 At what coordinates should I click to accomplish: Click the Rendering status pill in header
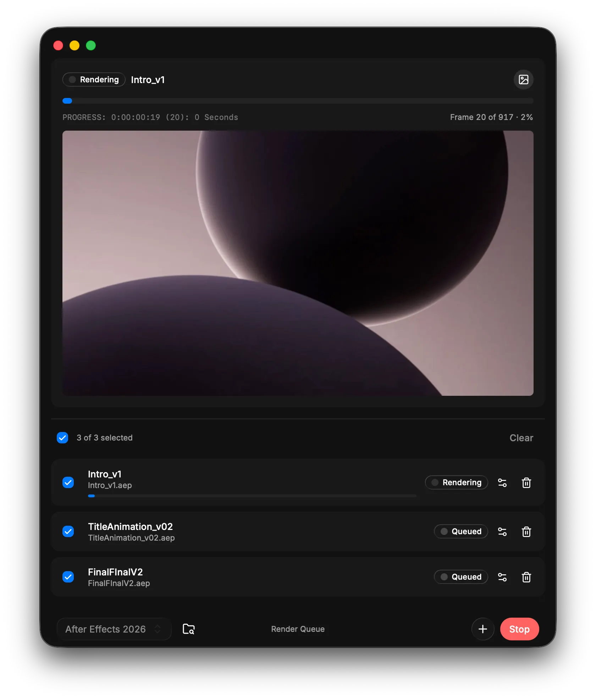(x=94, y=80)
